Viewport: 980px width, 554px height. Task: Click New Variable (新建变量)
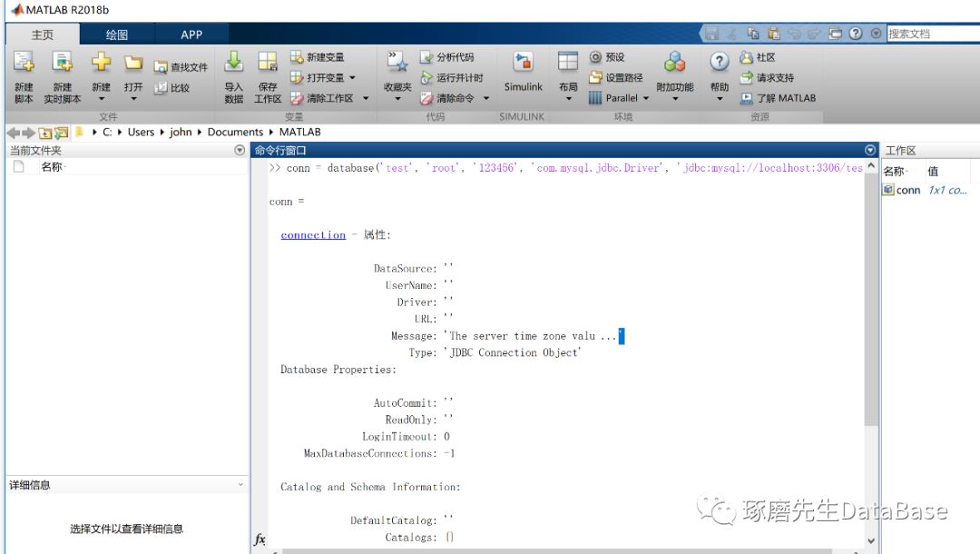point(318,57)
